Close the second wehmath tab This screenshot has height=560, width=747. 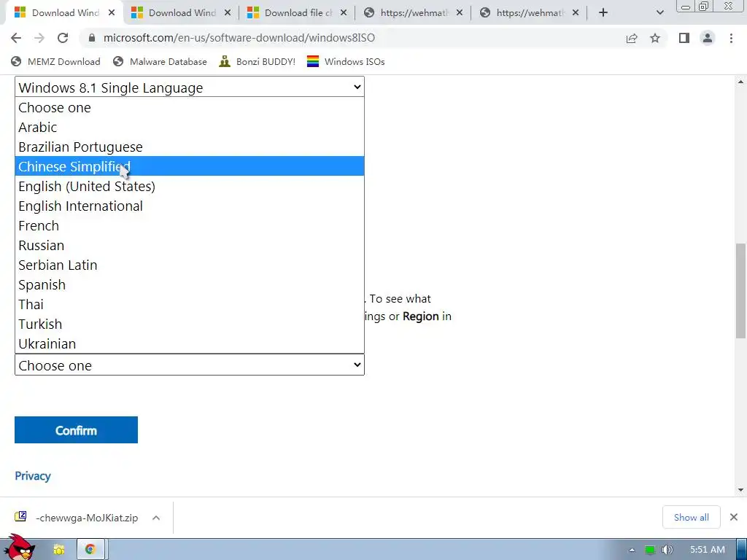tap(576, 13)
